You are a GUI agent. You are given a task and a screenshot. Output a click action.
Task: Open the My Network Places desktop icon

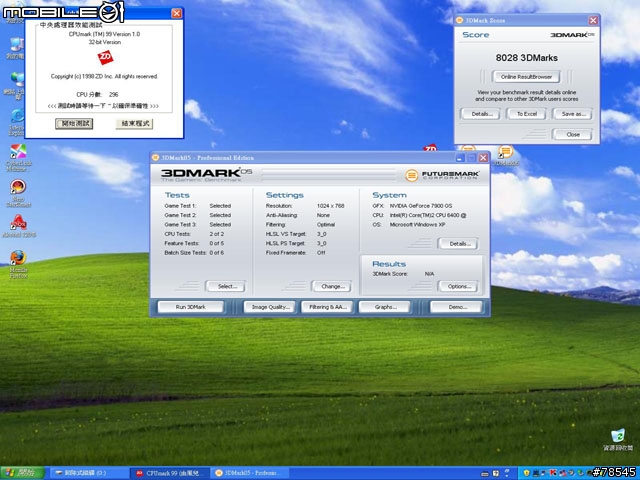pyautogui.click(x=16, y=85)
